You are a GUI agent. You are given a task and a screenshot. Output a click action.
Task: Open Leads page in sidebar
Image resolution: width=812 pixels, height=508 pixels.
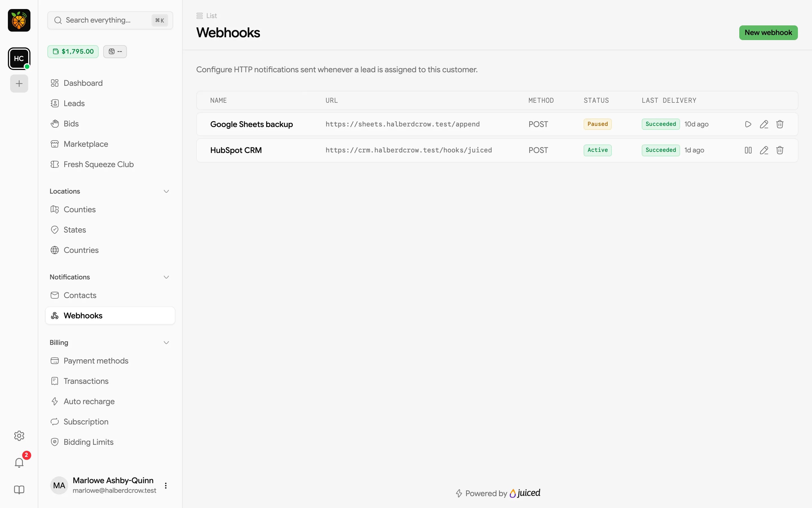pos(110,104)
